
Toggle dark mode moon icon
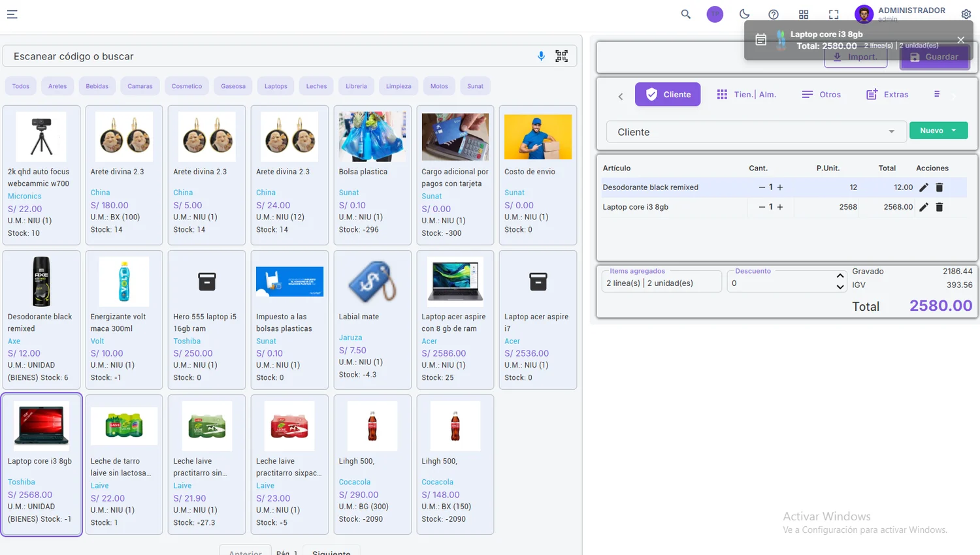pos(744,14)
